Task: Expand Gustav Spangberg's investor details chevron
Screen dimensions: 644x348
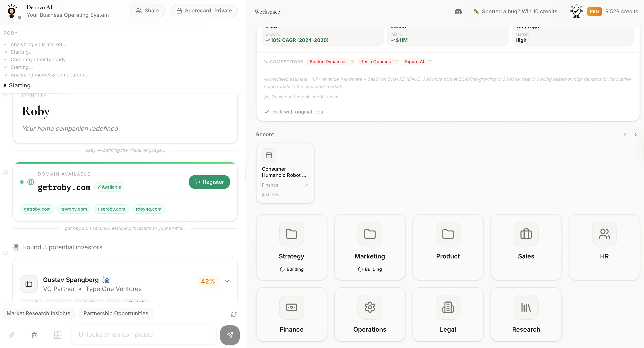Action: point(227,281)
